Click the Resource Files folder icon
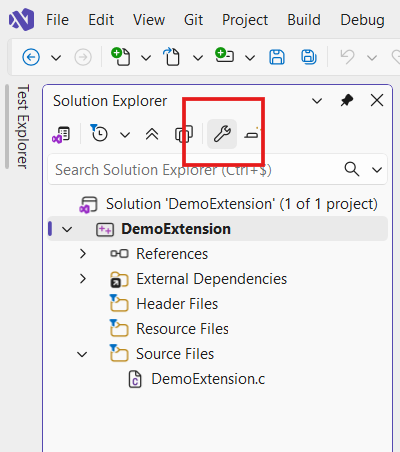 click(x=119, y=328)
